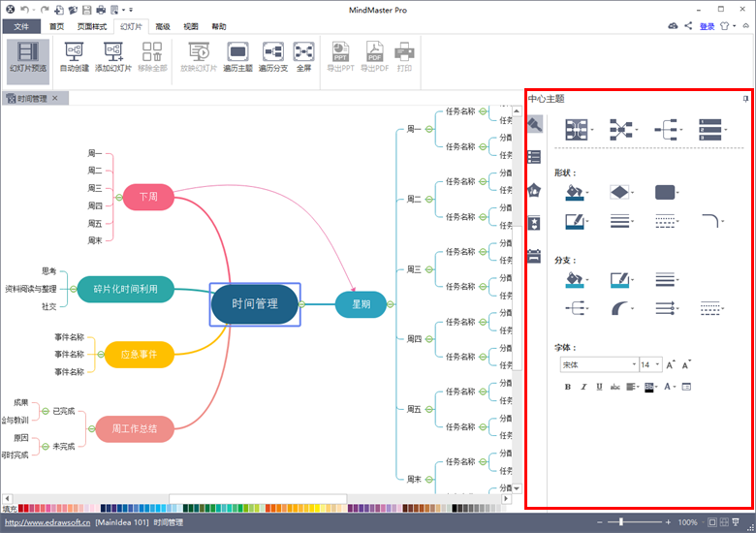The image size is (756, 533).
Task: Open the task calendar panel icon in sidebar
Action: tap(534, 256)
